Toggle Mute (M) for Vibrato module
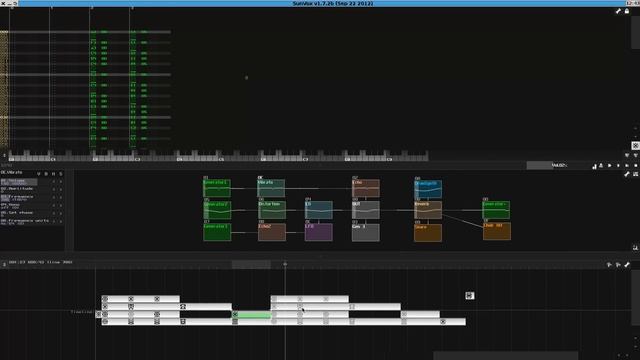640x360 pixels. [53, 174]
